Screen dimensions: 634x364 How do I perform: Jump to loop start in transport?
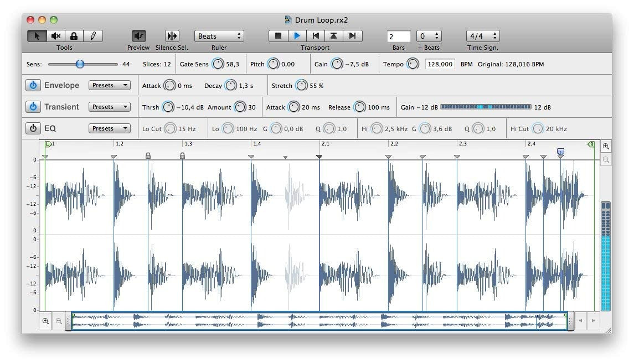(315, 36)
